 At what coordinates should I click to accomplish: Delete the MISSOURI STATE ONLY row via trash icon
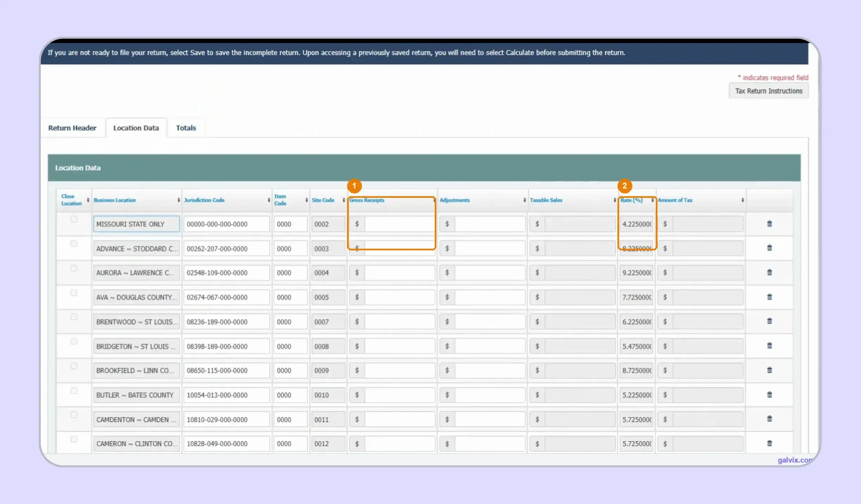[x=769, y=224]
